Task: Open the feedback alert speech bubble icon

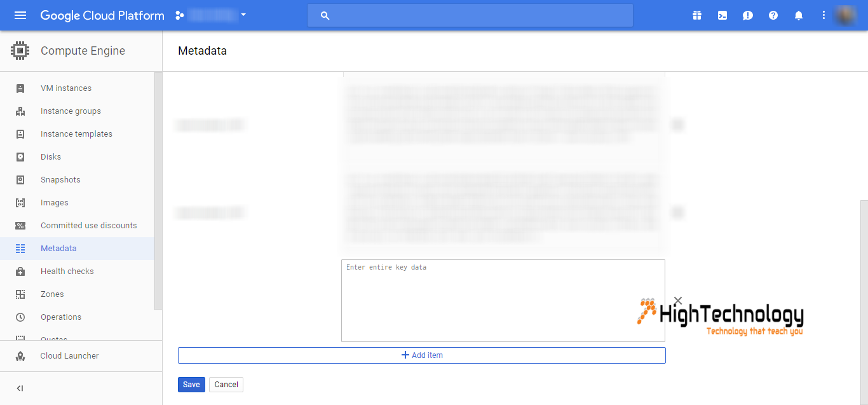Action: pyautogui.click(x=748, y=15)
